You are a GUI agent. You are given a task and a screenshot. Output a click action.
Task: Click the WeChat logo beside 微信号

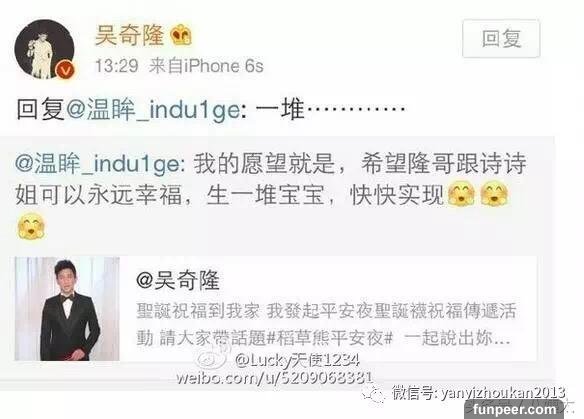[374, 394]
